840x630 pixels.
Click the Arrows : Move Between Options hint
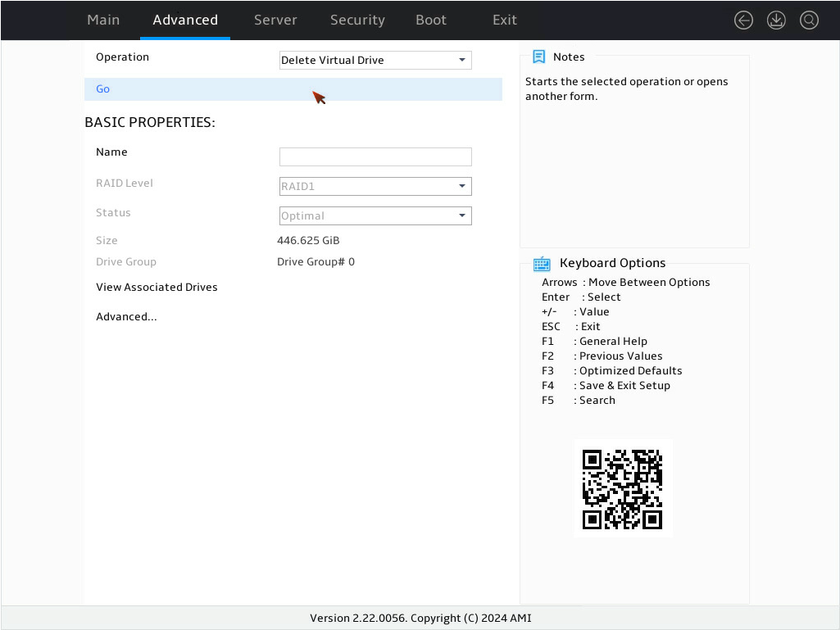point(626,283)
